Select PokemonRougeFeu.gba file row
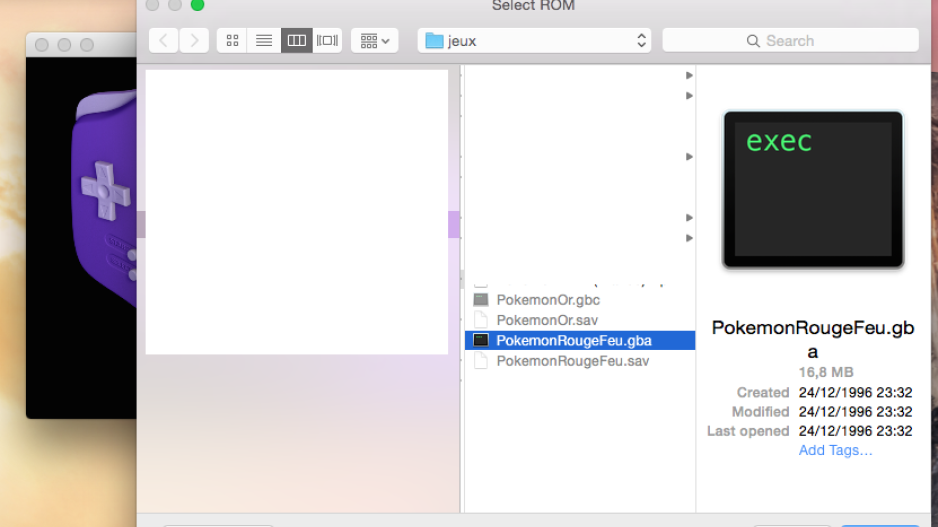Image resolution: width=938 pixels, height=527 pixels. 580,340
